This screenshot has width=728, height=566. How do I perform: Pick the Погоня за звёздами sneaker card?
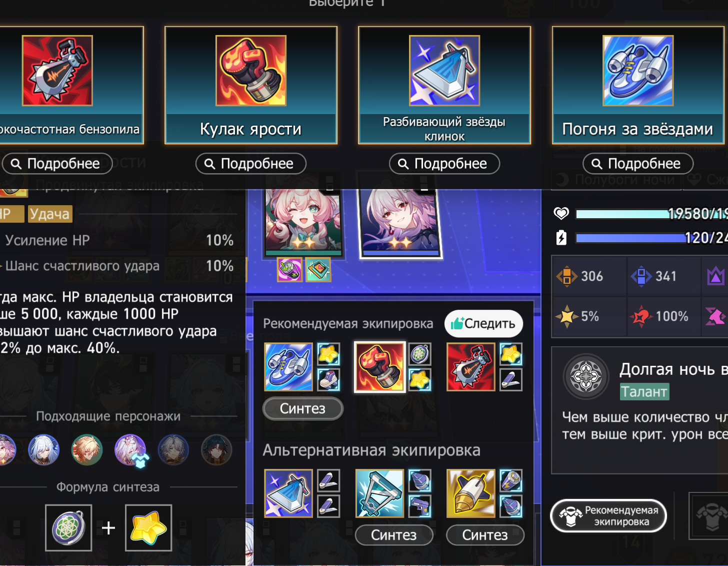click(638, 85)
